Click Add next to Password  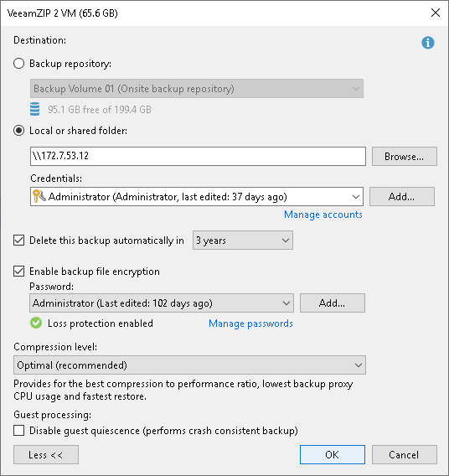click(x=333, y=303)
